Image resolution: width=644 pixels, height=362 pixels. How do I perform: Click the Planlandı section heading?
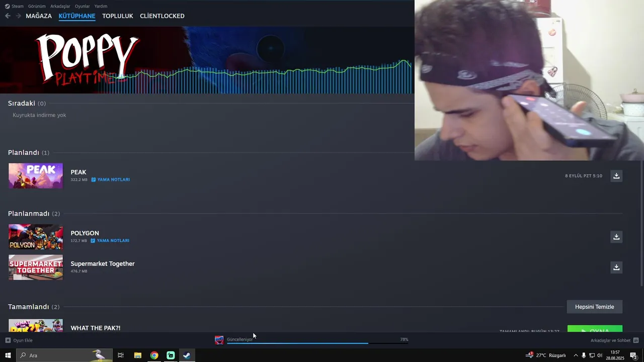[x=29, y=152]
